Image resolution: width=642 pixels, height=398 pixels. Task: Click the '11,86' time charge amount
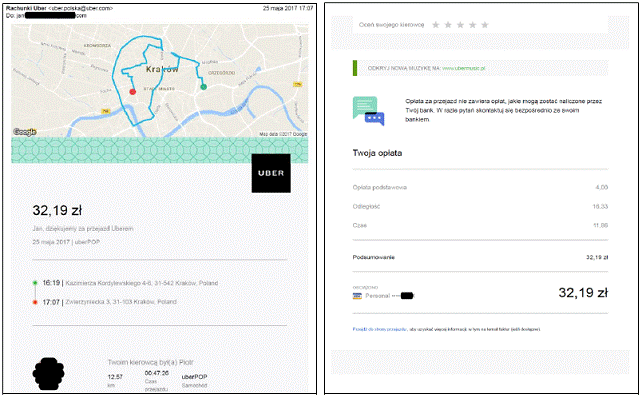tap(601, 226)
